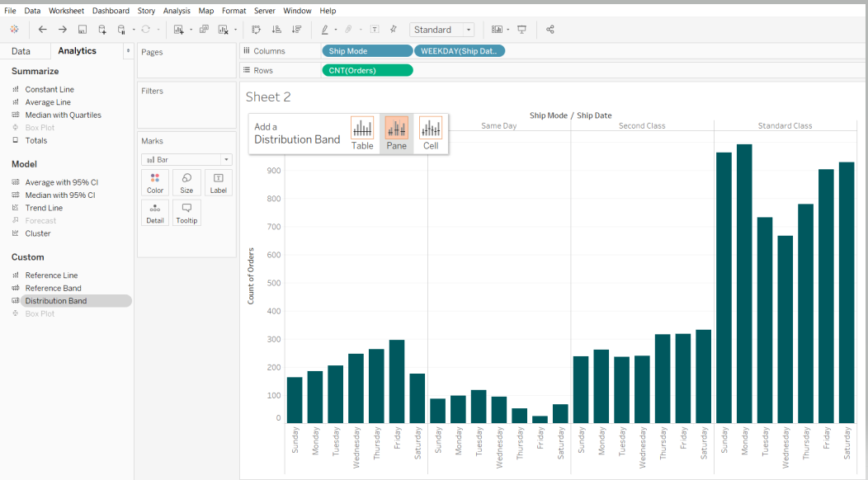Click the Sort Ascending icon
Viewport: 868px width, 480px height.
(x=276, y=30)
